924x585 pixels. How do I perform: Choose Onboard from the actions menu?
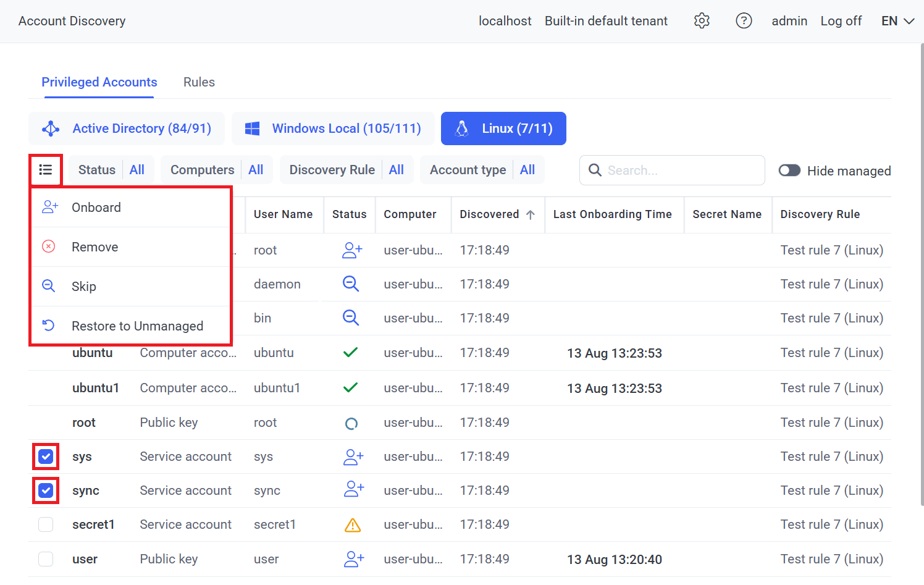pyautogui.click(x=96, y=208)
